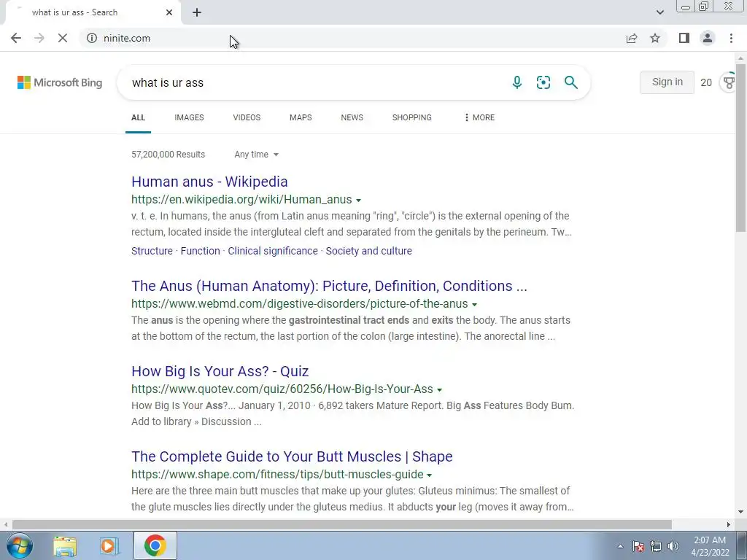Open Action Center flag tray icon

click(x=638, y=546)
